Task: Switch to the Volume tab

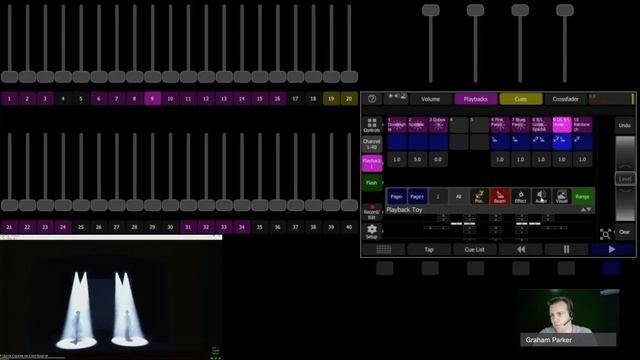Action: (431, 99)
